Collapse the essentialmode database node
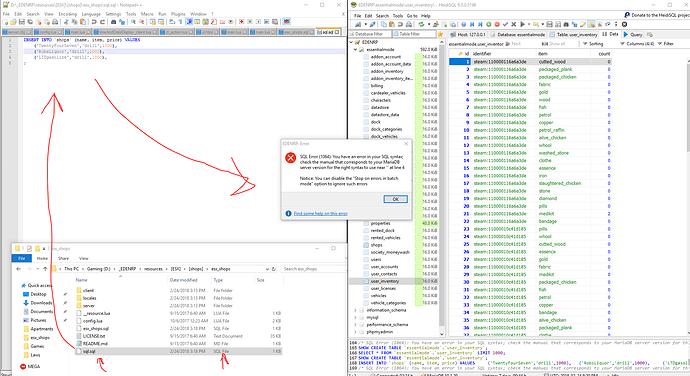 tap(356, 50)
